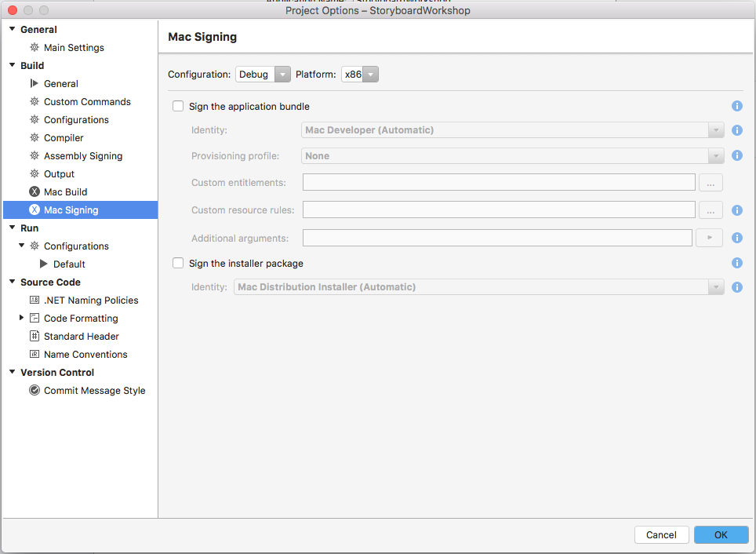Click the info icon beside Sign the installer package
Viewport: 756px width, 554px height.
[x=737, y=264]
